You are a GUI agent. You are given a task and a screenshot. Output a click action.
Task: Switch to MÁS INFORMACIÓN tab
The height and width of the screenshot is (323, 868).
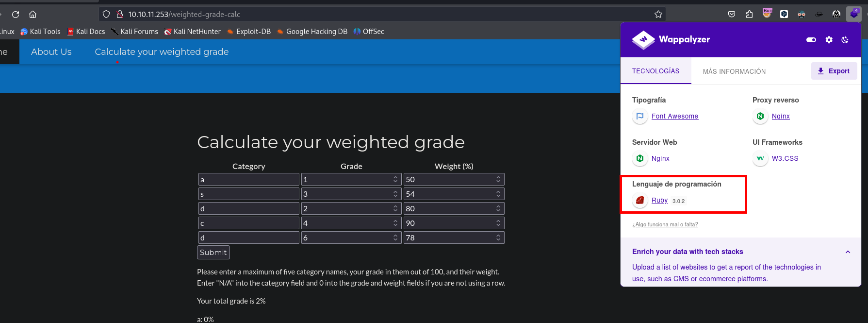click(x=734, y=71)
